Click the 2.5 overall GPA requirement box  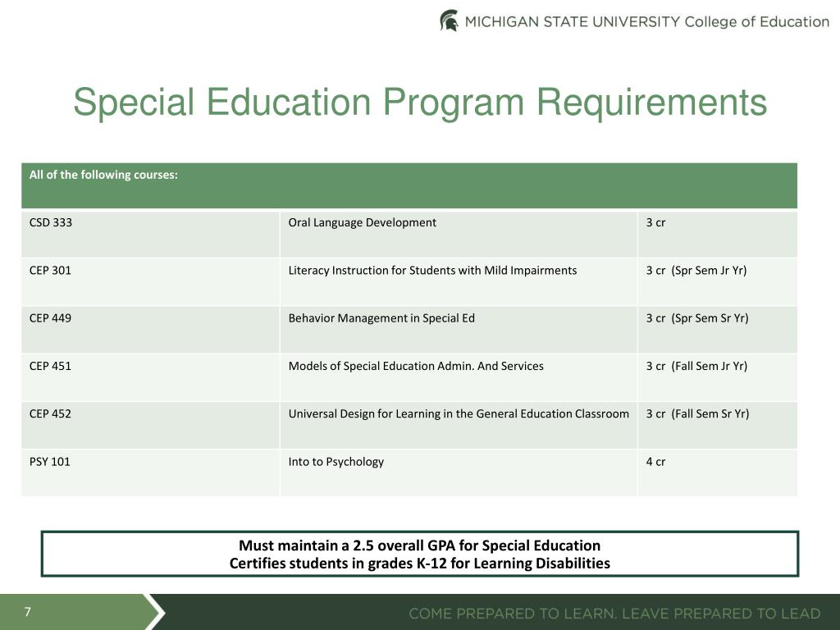point(420,554)
